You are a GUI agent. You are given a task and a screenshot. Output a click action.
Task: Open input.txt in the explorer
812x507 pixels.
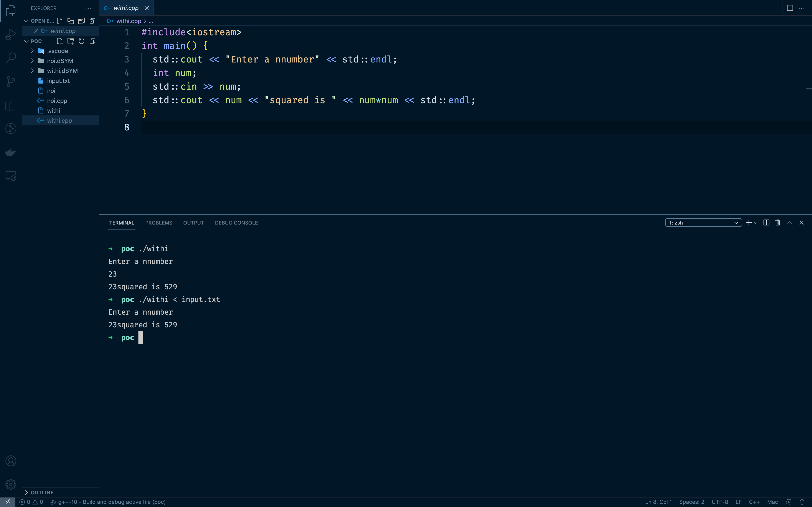pyautogui.click(x=58, y=81)
